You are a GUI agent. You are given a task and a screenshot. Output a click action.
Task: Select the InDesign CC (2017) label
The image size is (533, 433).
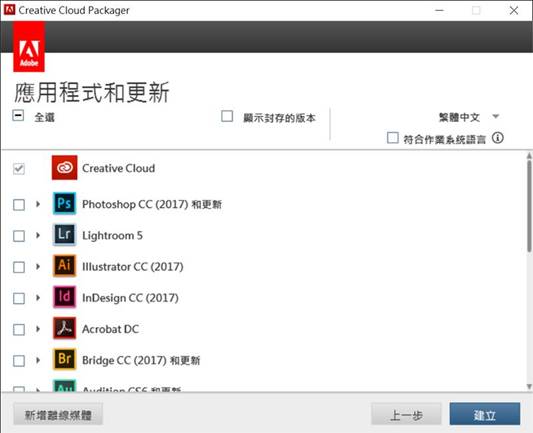click(x=130, y=298)
